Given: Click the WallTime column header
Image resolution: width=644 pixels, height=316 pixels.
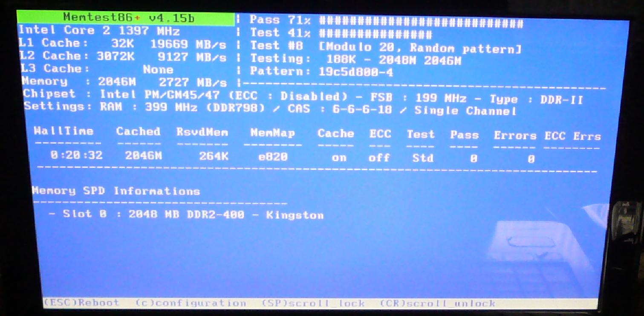Looking at the screenshot, I should tap(64, 131).
